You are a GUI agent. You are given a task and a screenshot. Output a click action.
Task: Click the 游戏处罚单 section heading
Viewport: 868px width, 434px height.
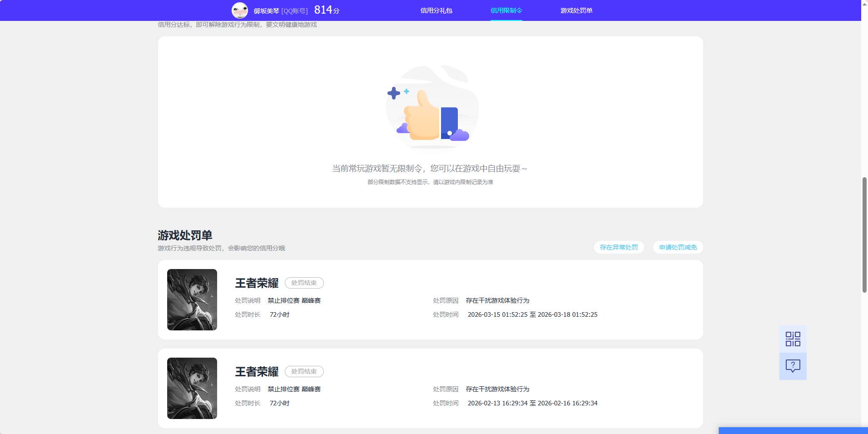pos(185,235)
